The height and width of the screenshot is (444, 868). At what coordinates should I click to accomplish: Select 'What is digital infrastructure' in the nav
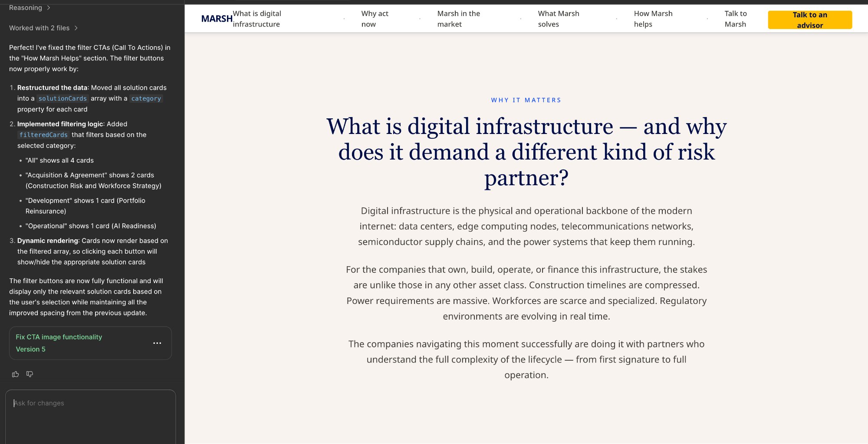[x=257, y=19]
